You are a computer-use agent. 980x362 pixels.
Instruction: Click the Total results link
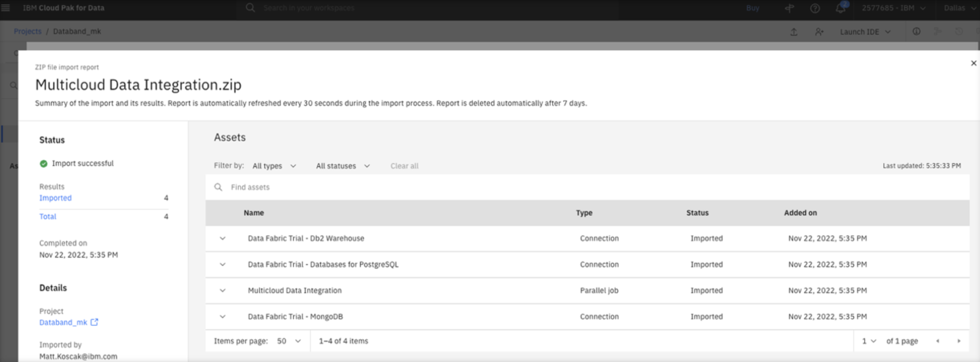[48, 217]
